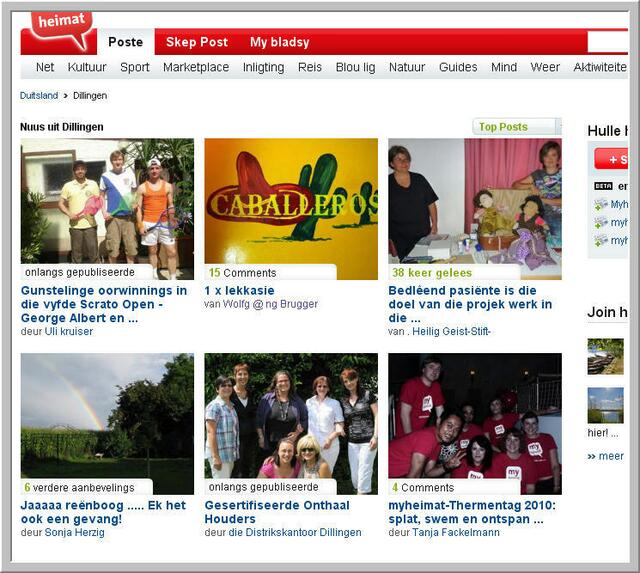Open the red shirts group photo thumbnail
The width and height of the screenshot is (640, 573).
[475, 424]
